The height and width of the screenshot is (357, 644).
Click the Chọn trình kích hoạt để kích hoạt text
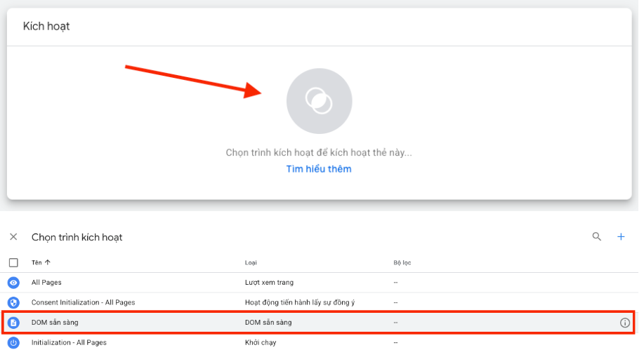[319, 152]
